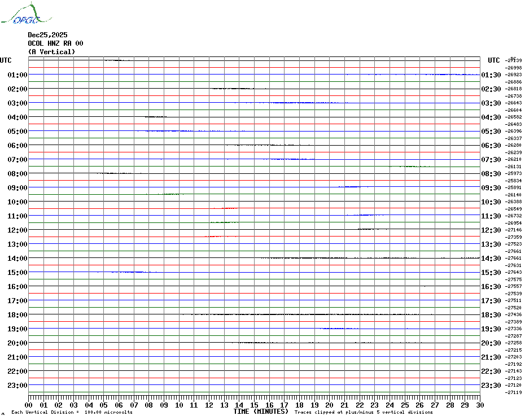Click the 30 minute tick label

(x=480, y=405)
